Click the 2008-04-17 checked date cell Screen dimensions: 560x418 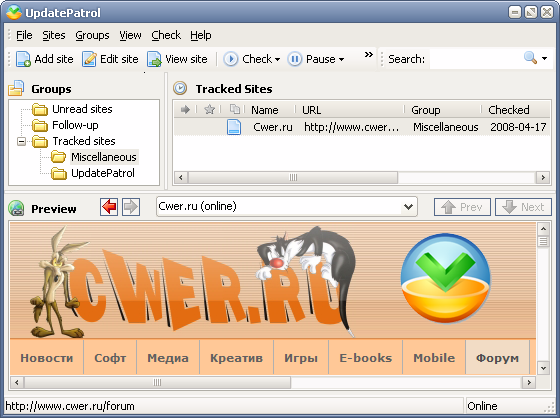pos(518,127)
